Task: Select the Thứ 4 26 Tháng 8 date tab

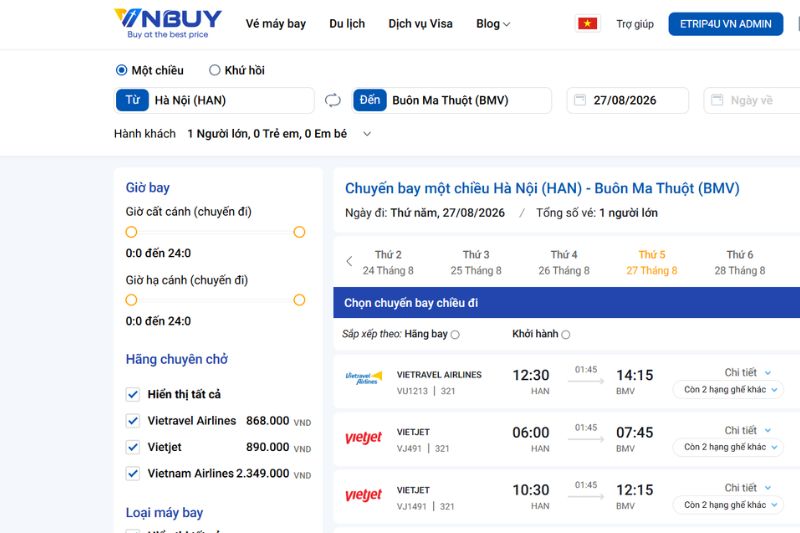Action: [x=564, y=262]
